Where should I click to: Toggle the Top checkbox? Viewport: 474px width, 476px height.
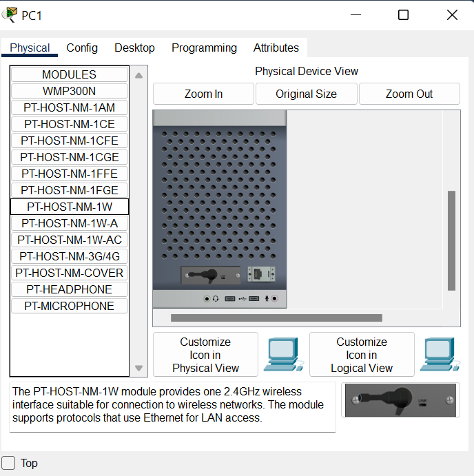[8, 463]
